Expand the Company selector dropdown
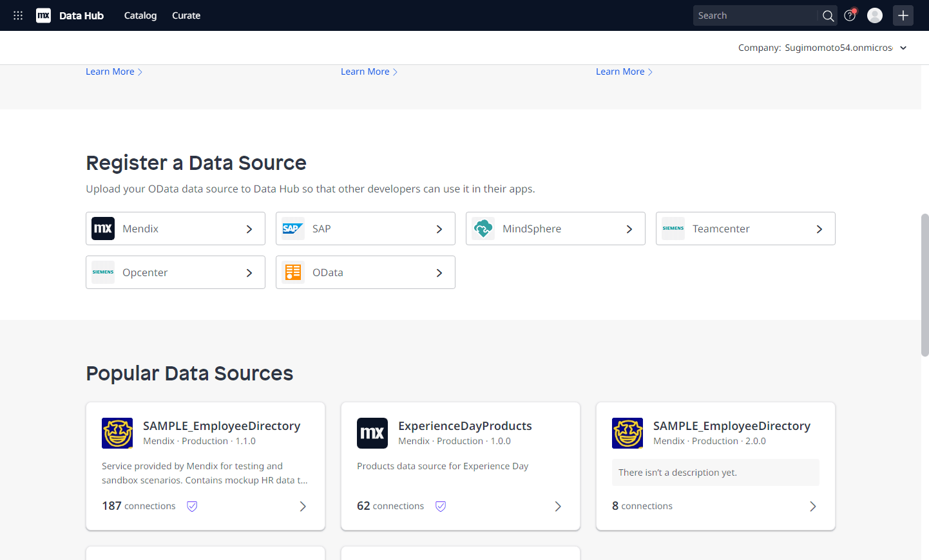The height and width of the screenshot is (560, 929). (903, 48)
